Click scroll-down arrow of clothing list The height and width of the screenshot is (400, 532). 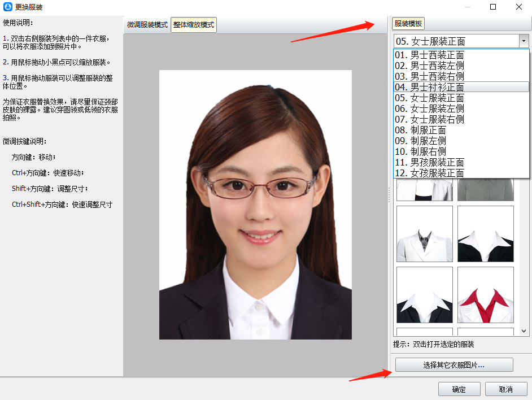click(524, 331)
